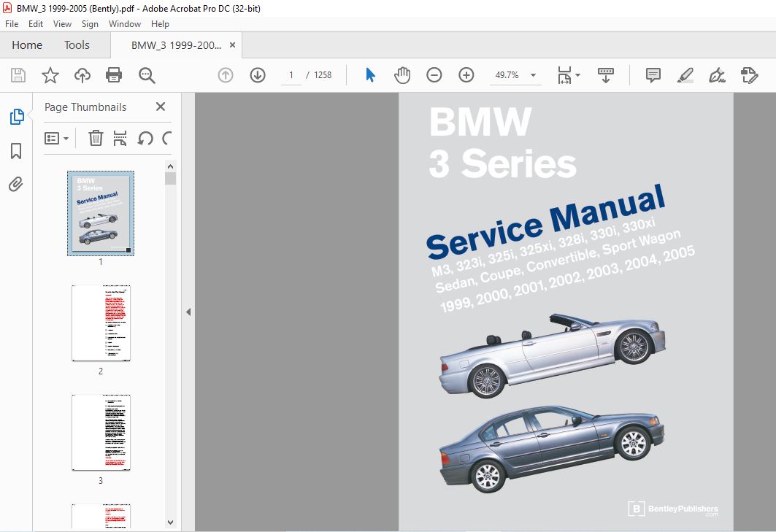
Task: Zoom in with the plus button
Action: point(466,75)
